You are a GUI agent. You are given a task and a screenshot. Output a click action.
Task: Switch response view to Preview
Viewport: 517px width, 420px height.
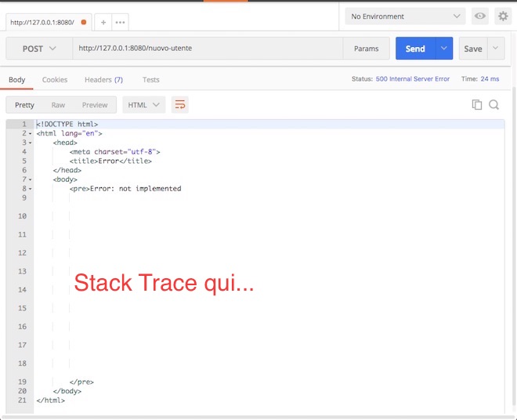(95, 105)
